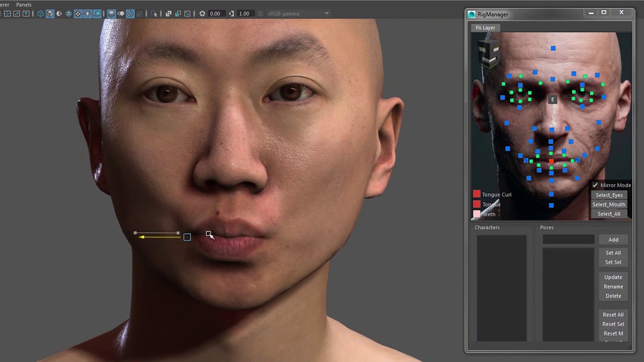
Task: Click the Set Sel button
Action: pyautogui.click(x=613, y=262)
